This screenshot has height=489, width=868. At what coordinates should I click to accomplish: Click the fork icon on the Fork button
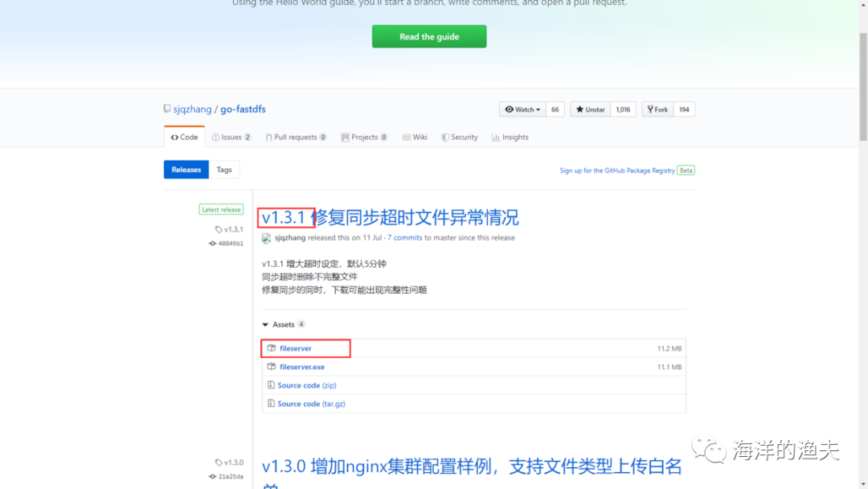pyautogui.click(x=650, y=109)
